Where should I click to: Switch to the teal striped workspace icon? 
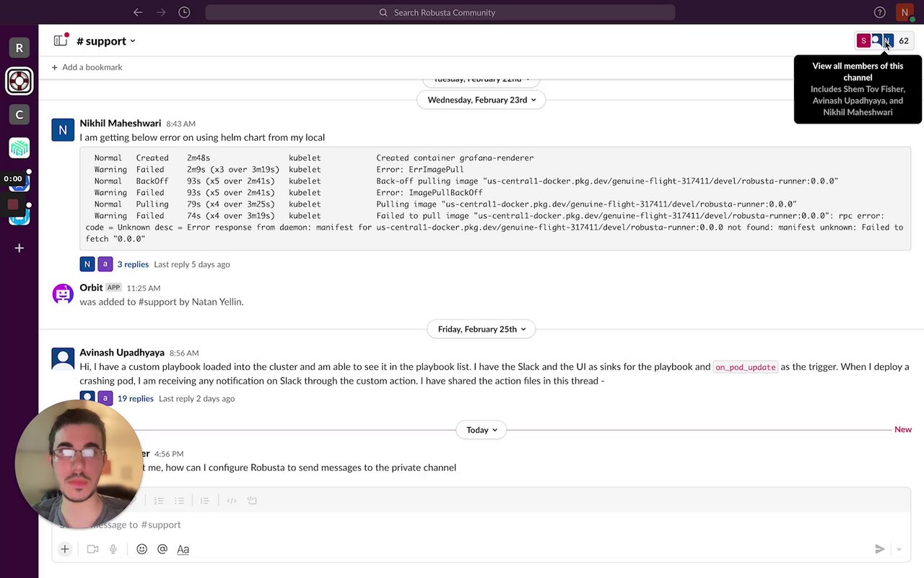pyautogui.click(x=19, y=148)
